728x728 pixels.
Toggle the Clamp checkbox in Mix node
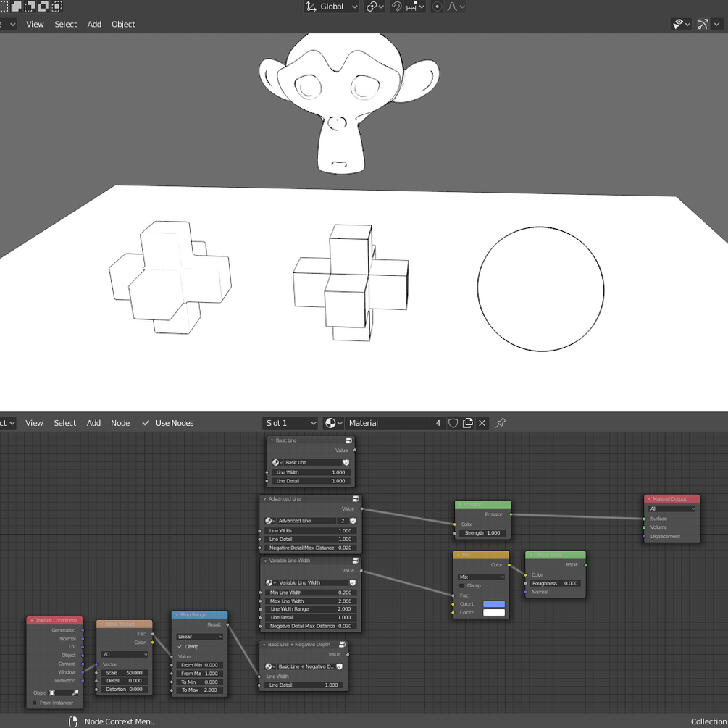click(461, 586)
